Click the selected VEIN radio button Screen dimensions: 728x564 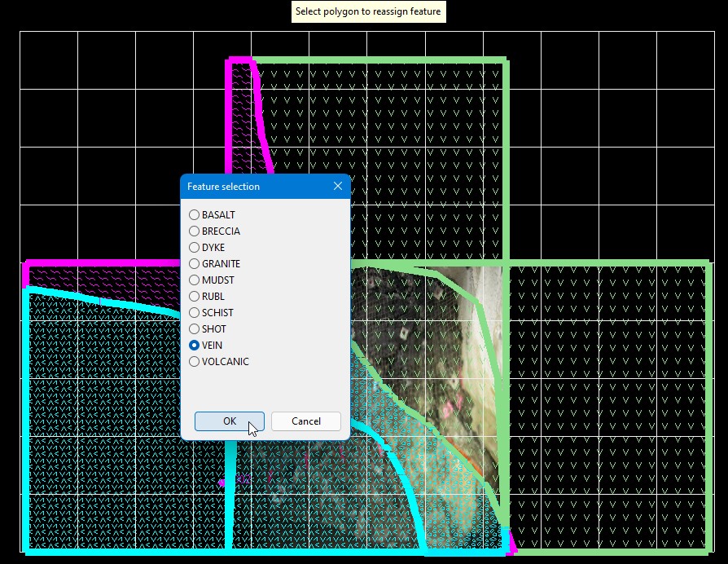click(x=194, y=346)
